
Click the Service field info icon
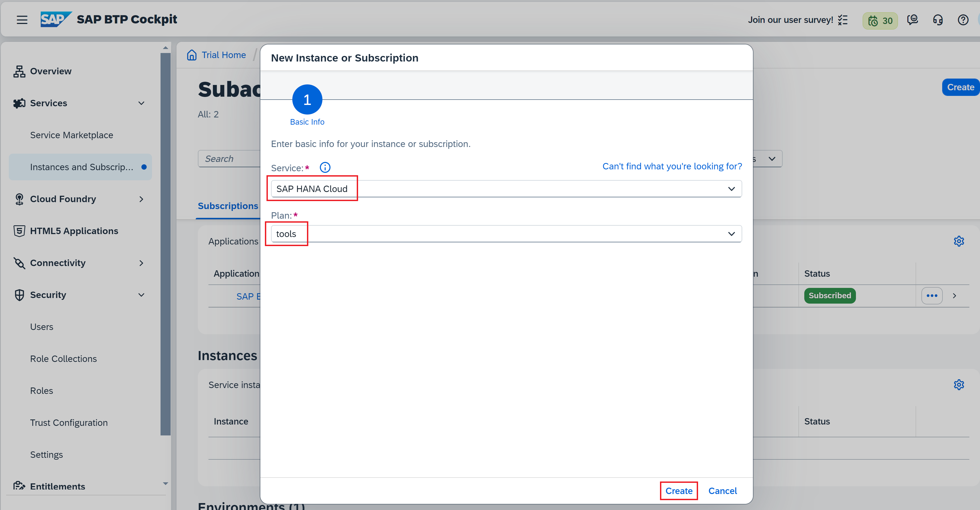click(325, 168)
